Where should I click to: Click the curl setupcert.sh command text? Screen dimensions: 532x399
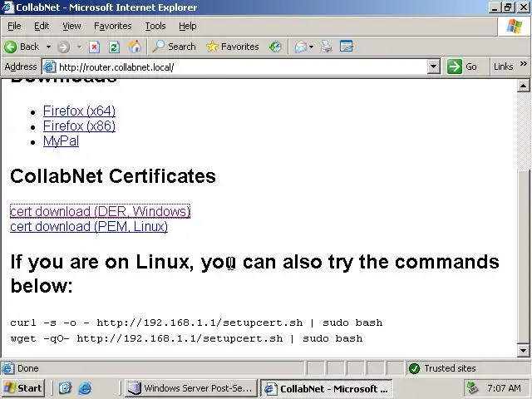point(196,323)
